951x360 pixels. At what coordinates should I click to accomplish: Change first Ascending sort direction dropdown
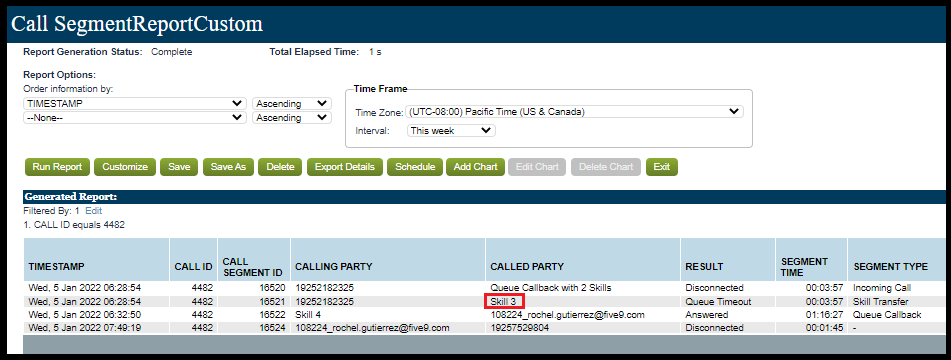coord(292,104)
